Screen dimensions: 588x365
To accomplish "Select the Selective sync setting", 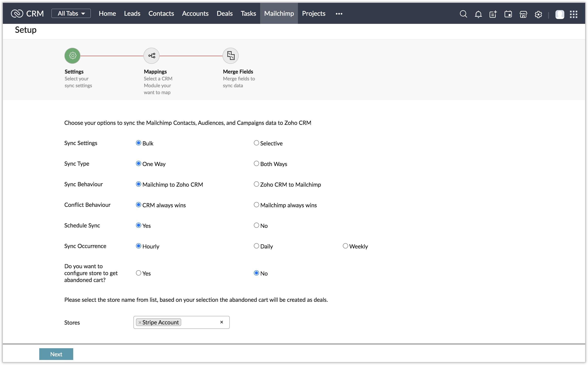I will [256, 143].
